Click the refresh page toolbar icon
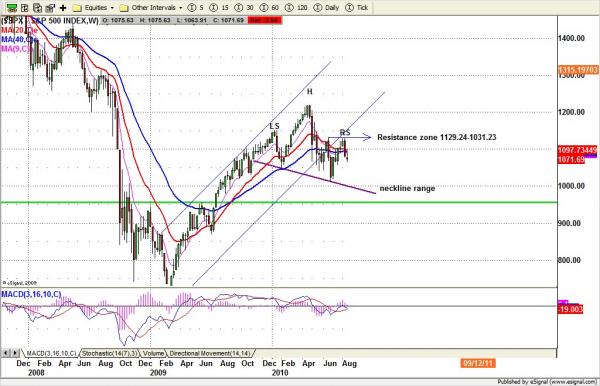The width and height of the screenshot is (600, 386). [x=37, y=8]
